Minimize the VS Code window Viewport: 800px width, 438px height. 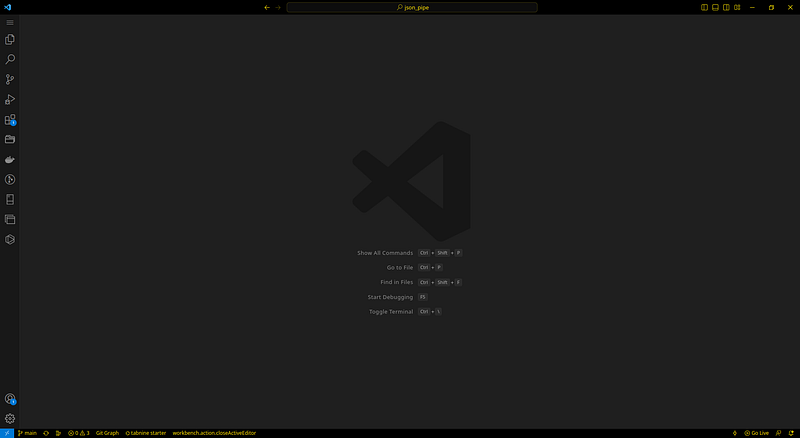click(x=752, y=7)
